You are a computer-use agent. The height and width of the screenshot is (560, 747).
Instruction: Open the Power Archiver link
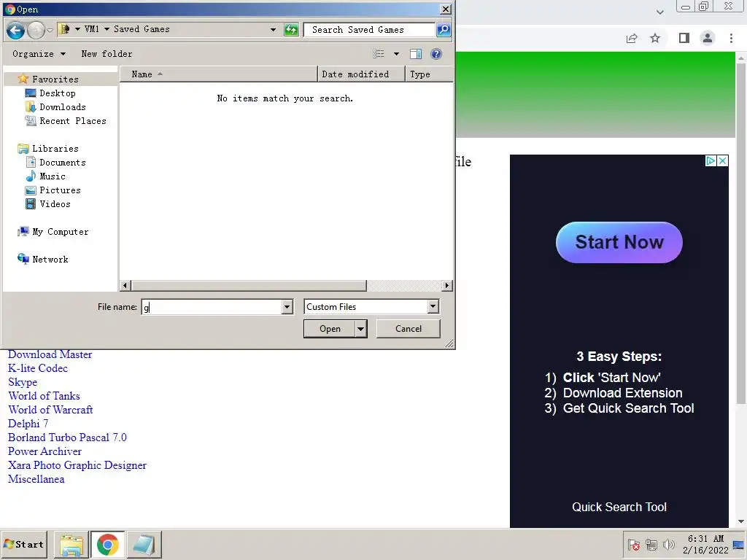click(x=44, y=451)
